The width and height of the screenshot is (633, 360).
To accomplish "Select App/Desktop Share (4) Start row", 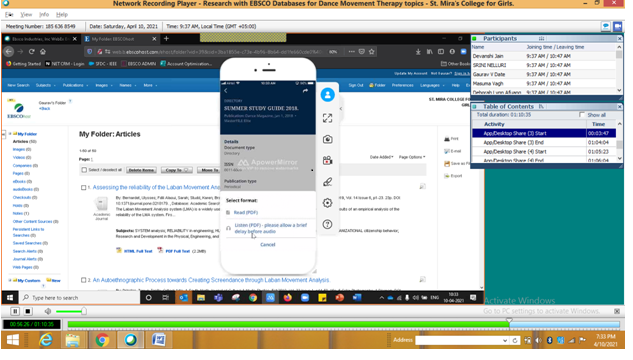I will (544, 152).
